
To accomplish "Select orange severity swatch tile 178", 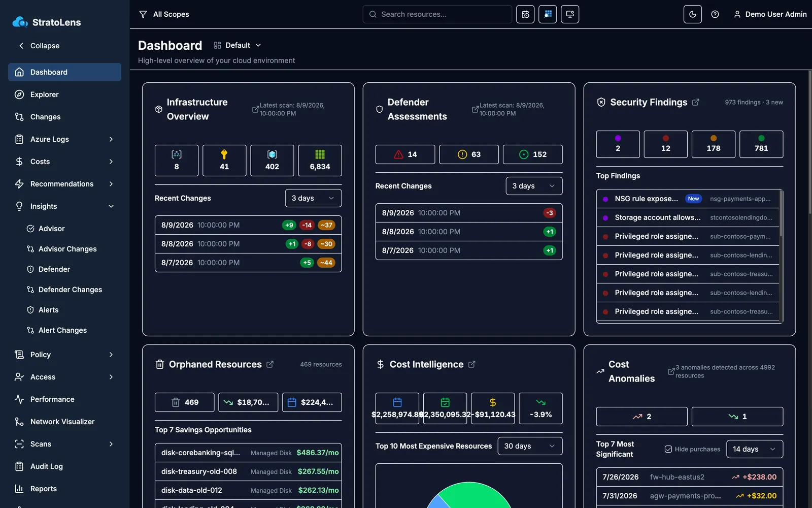I will [x=714, y=144].
